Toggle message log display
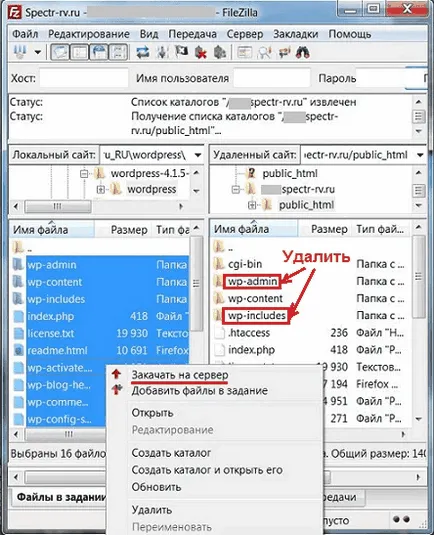The image size is (434, 535). pyautogui.click(x=60, y=53)
